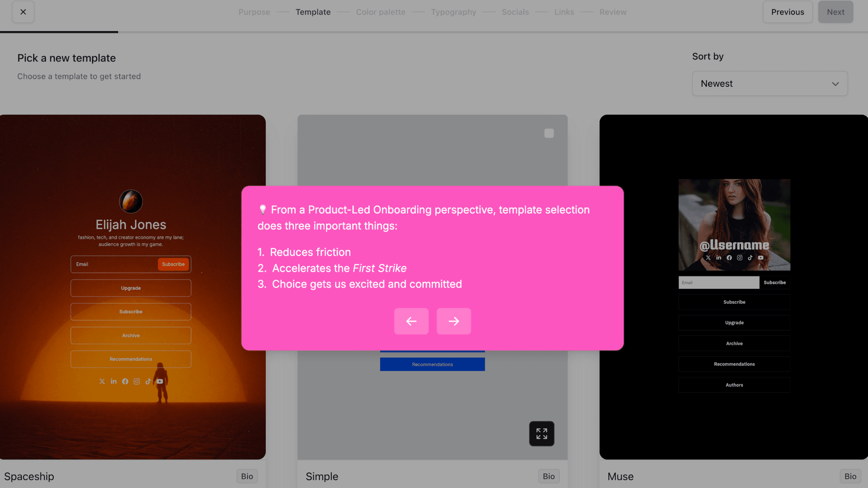Click the lightbulb icon in the pink popup
The width and height of the screenshot is (868, 488).
[x=262, y=209]
